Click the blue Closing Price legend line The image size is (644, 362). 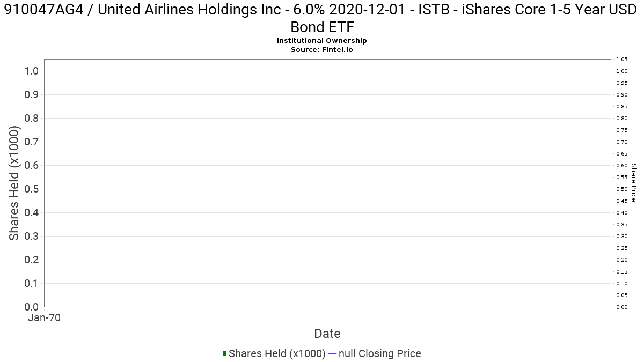click(332, 353)
